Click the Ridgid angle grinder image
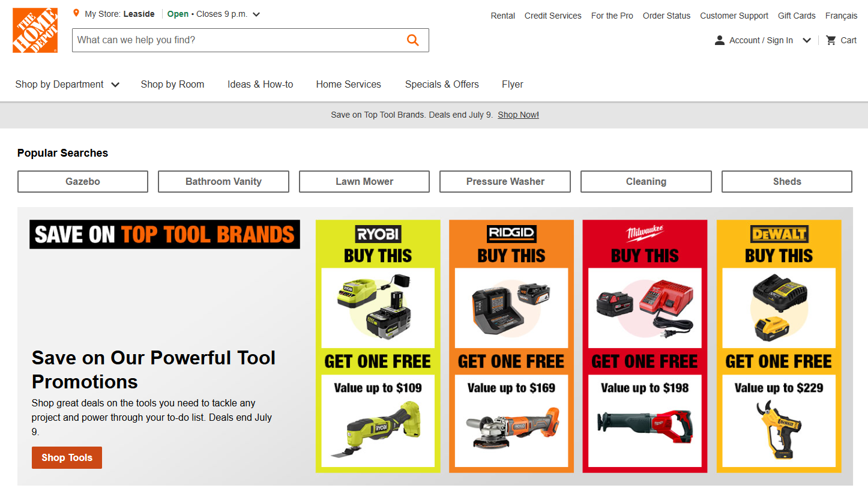868x491 pixels. pos(511,426)
